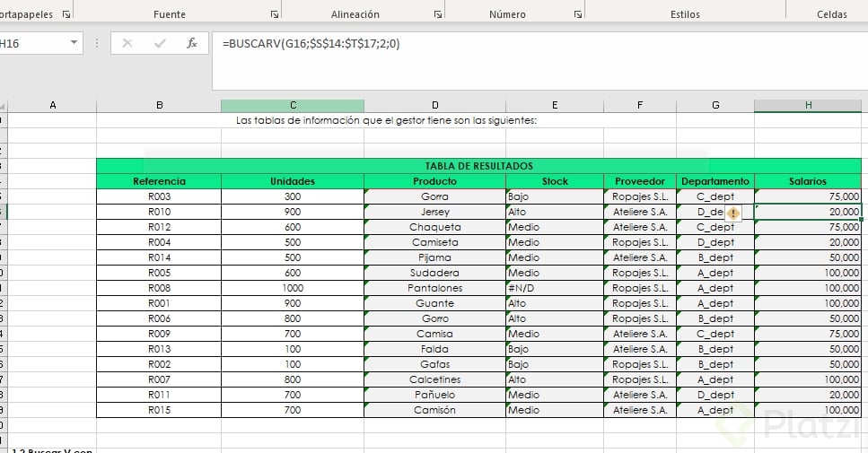Select the Guante product cell
The width and height of the screenshot is (868, 453).
coord(435,303)
